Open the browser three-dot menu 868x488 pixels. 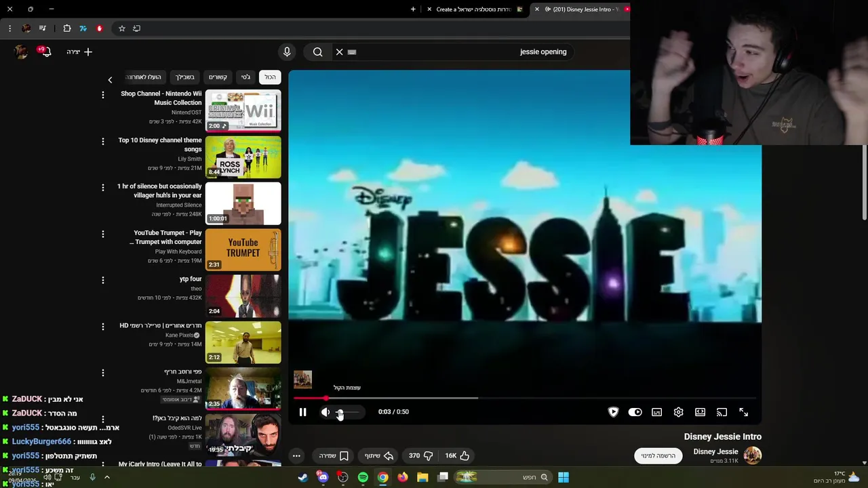(x=9, y=28)
